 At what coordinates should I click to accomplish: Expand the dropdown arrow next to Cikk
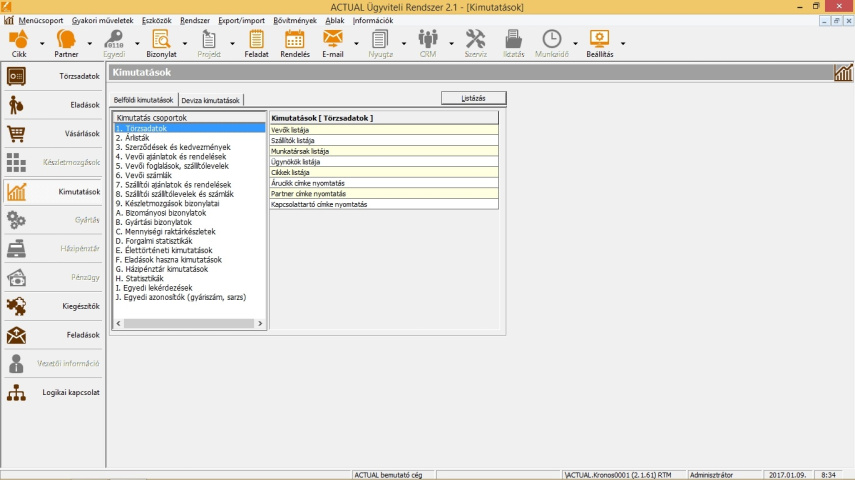coord(42,44)
